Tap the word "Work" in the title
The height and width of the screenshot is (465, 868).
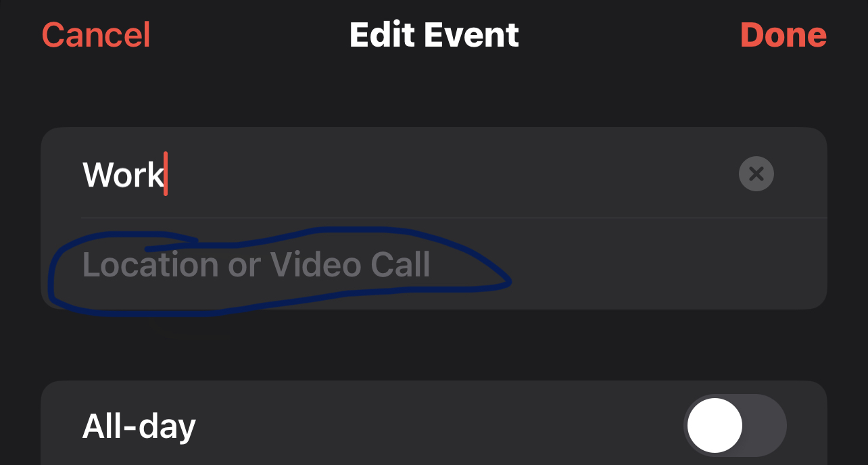123,174
